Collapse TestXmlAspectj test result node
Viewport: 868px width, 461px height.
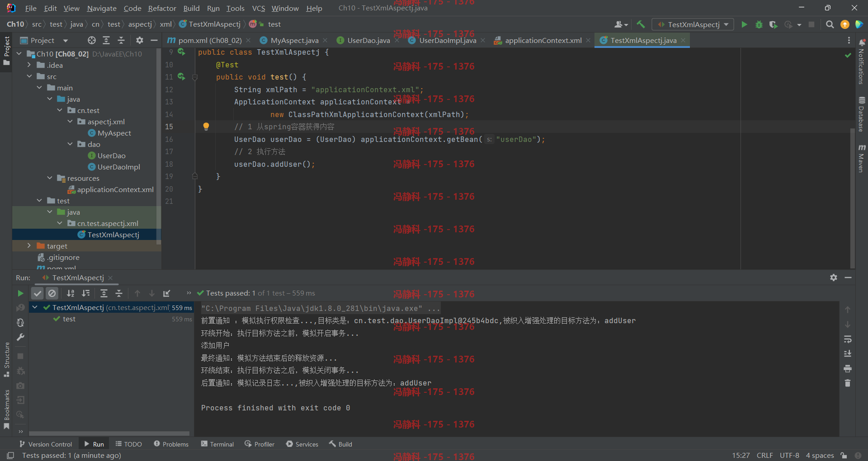[35, 307]
